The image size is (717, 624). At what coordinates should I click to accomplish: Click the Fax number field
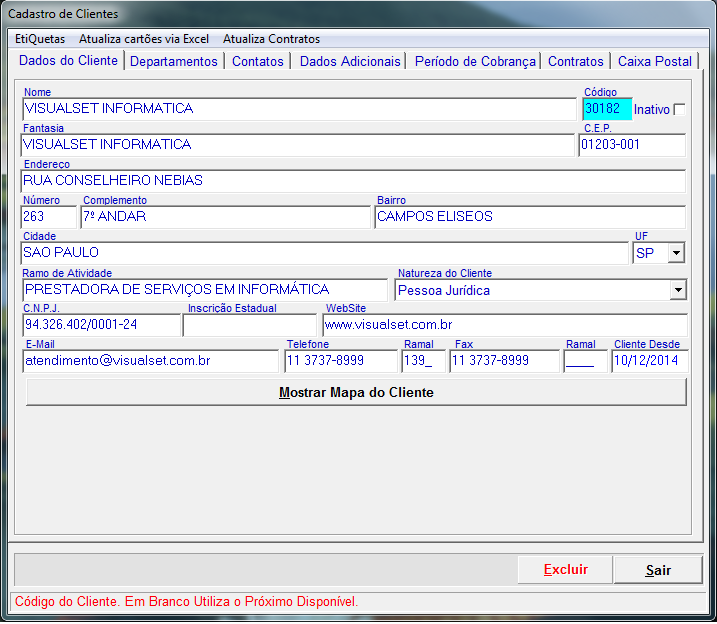tap(504, 361)
